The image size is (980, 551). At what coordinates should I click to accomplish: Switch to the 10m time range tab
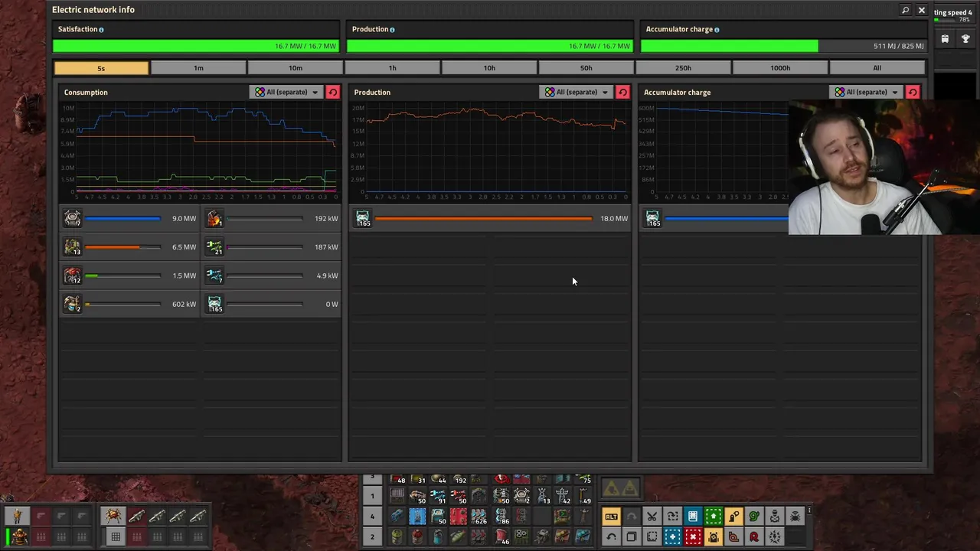click(x=296, y=68)
